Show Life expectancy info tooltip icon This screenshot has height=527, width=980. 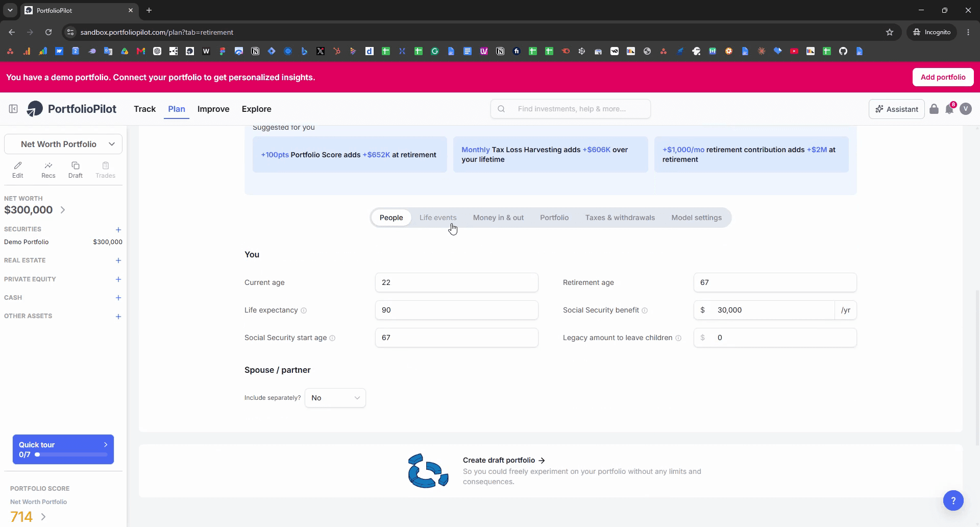[x=304, y=310]
